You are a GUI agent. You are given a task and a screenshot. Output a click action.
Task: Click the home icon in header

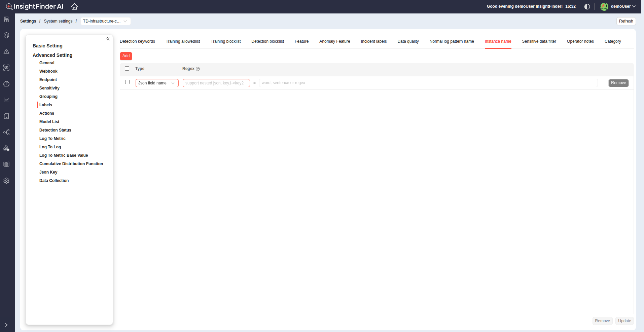click(74, 7)
